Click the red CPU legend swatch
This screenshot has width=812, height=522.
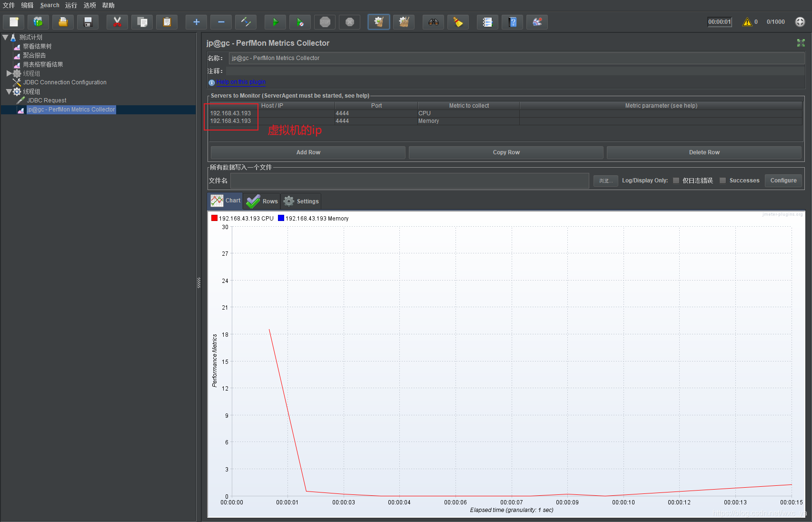pos(214,218)
